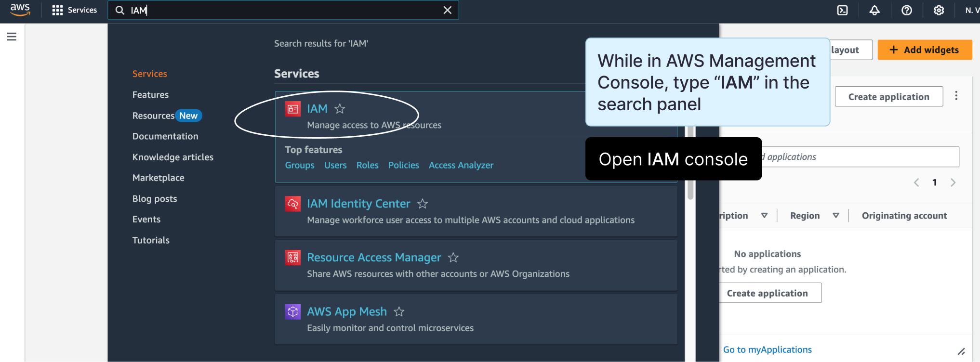Open the Policies top feature
980x362 pixels.
click(404, 165)
